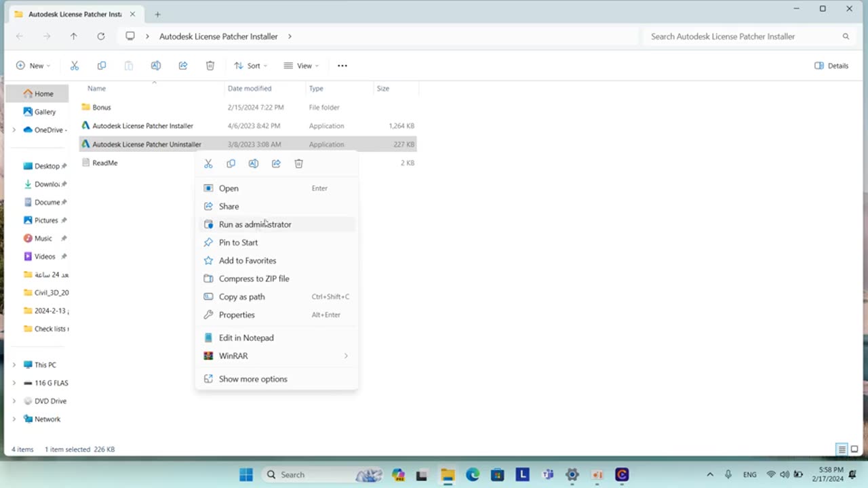Open Microsoft Teams in taskbar
868x488 pixels.
(x=547, y=474)
